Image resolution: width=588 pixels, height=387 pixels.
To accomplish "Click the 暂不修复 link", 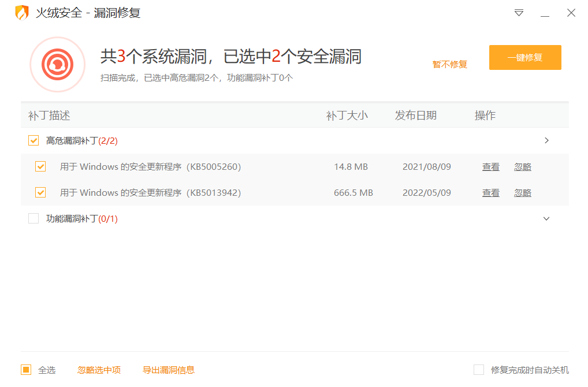I will coord(449,64).
